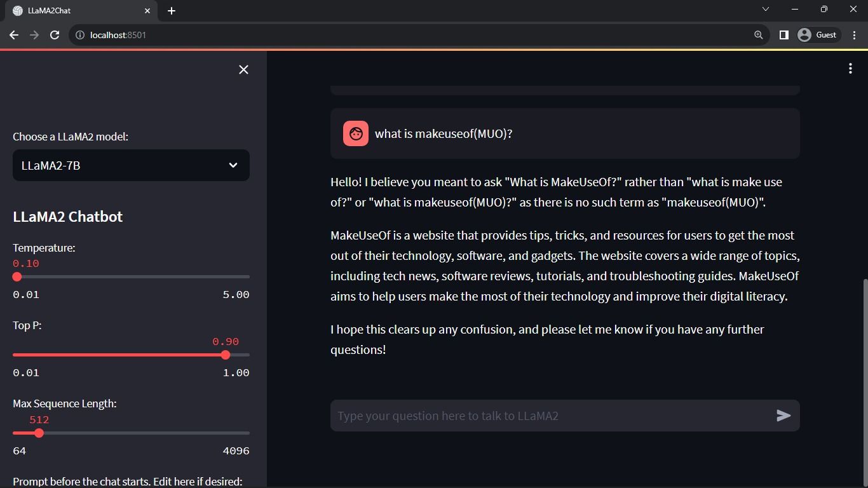Image resolution: width=868 pixels, height=488 pixels.
Task: Click the Top P slider handle
Action: click(x=226, y=355)
